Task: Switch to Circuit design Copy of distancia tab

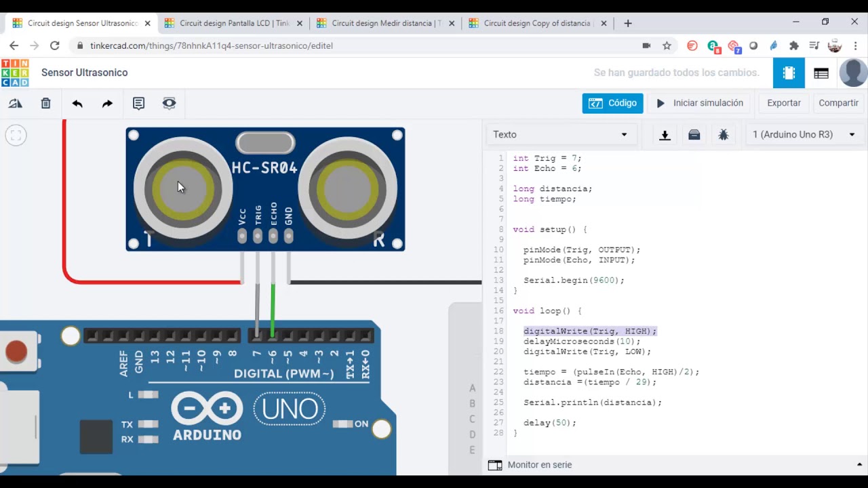Action: 538,23
